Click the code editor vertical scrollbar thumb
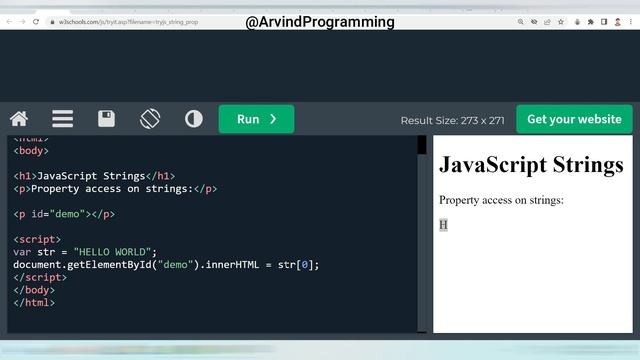Viewport: 640px width, 360px height. 422,145
